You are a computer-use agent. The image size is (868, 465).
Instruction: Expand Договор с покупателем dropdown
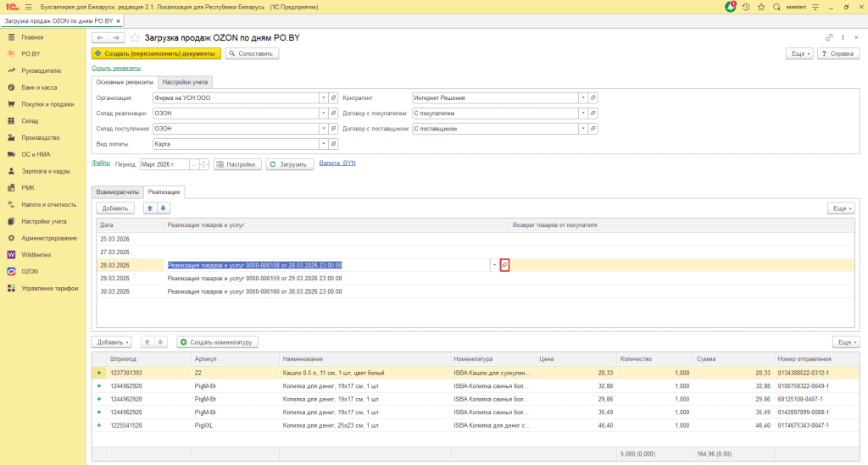pyautogui.click(x=583, y=113)
